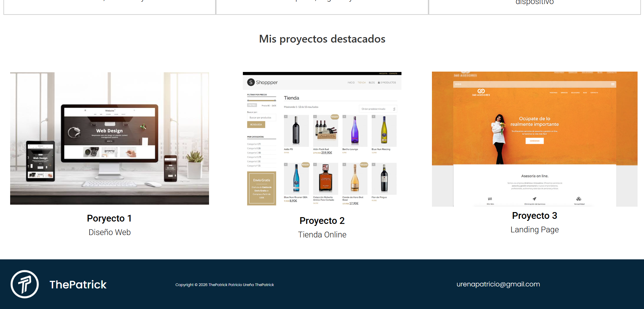Click the Orden predeterminado dropdown in project 2

378,109
